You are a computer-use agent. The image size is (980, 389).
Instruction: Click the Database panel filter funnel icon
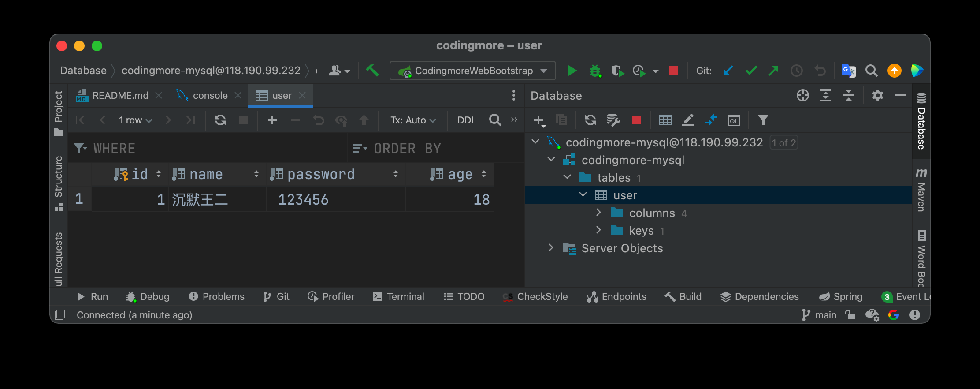pyautogui.click(x=763, y=120)
